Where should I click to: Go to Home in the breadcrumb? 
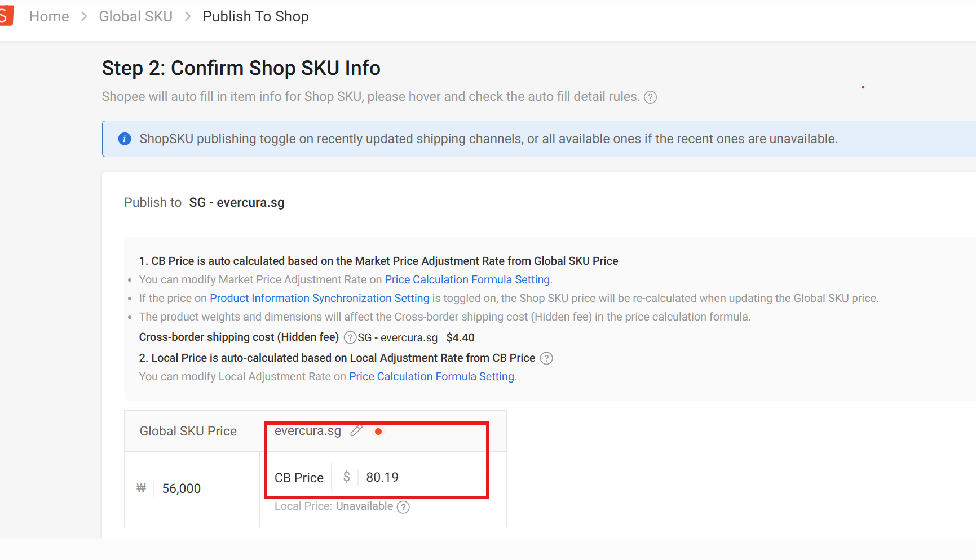point(49,16)
